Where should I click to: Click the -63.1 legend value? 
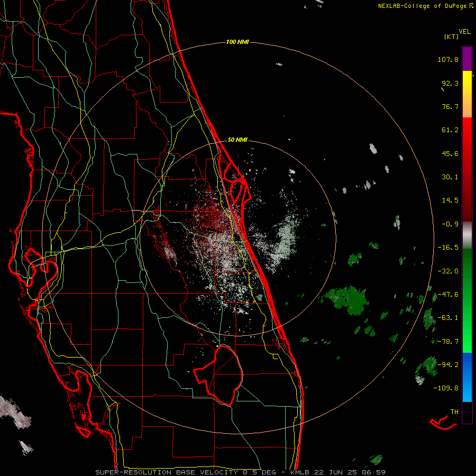tap(448, 318)
